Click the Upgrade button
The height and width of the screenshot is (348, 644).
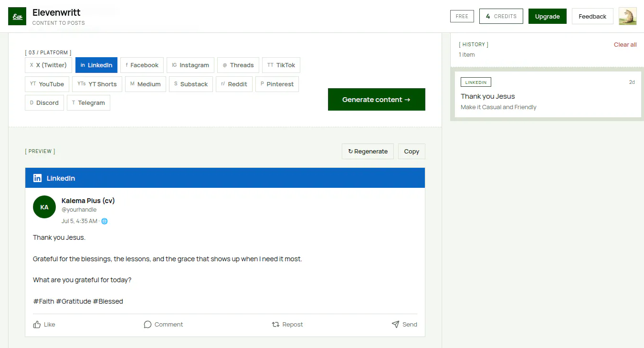point(548,16)
